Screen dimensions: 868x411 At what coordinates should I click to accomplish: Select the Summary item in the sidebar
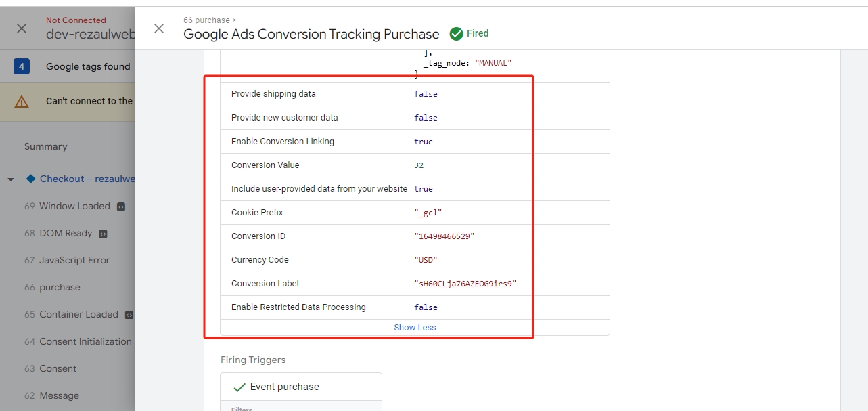click(x=46, y=146)
